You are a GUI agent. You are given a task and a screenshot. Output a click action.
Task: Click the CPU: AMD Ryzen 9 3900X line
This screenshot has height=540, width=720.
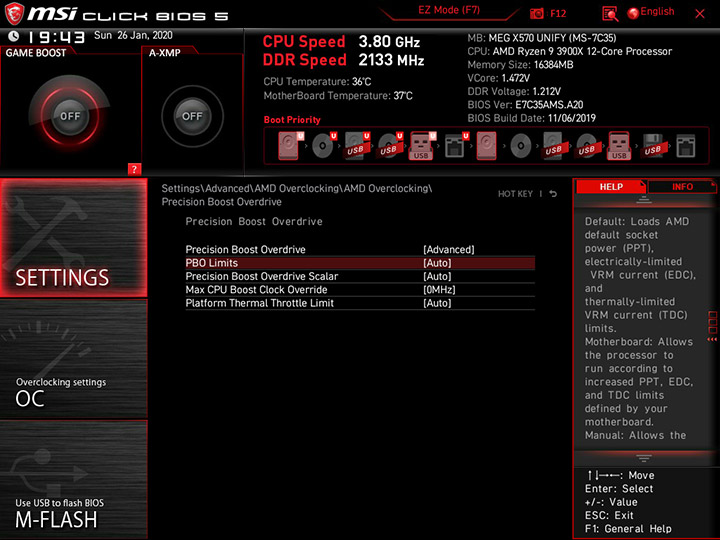point(569,51)
